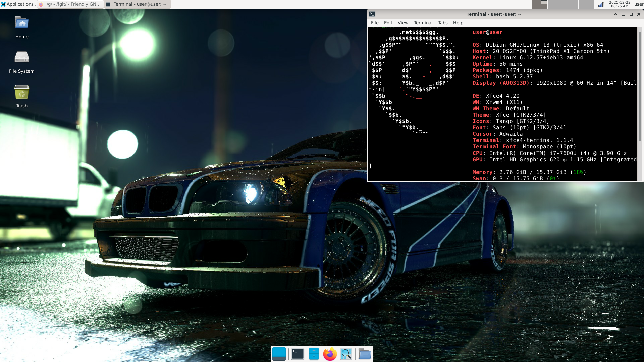644x362 pixels.
Task: Open the Tabs menu in terminal
Action: (x=442, y=23)
